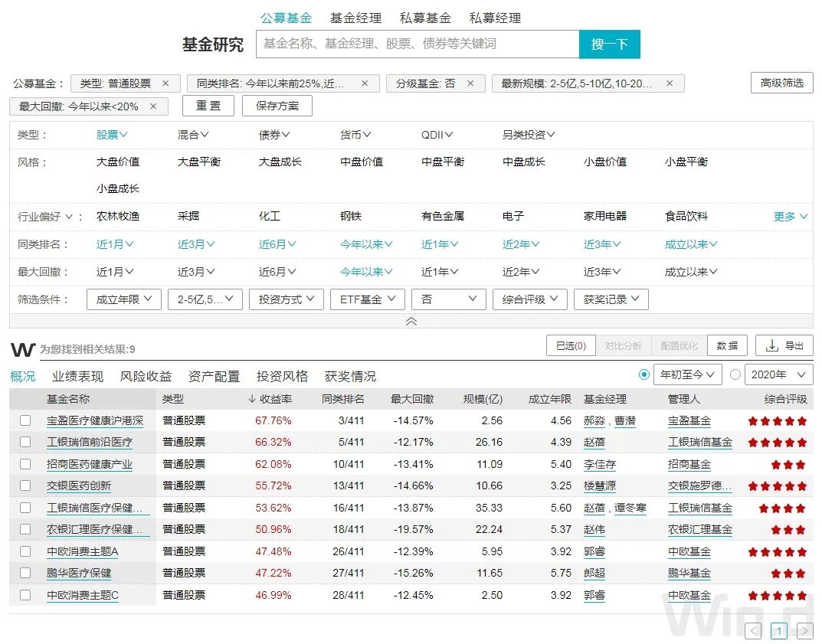Viewport: 822px width, 644px height.
Task: Open the 风险收益 results tab
Action: coord(146,376)
